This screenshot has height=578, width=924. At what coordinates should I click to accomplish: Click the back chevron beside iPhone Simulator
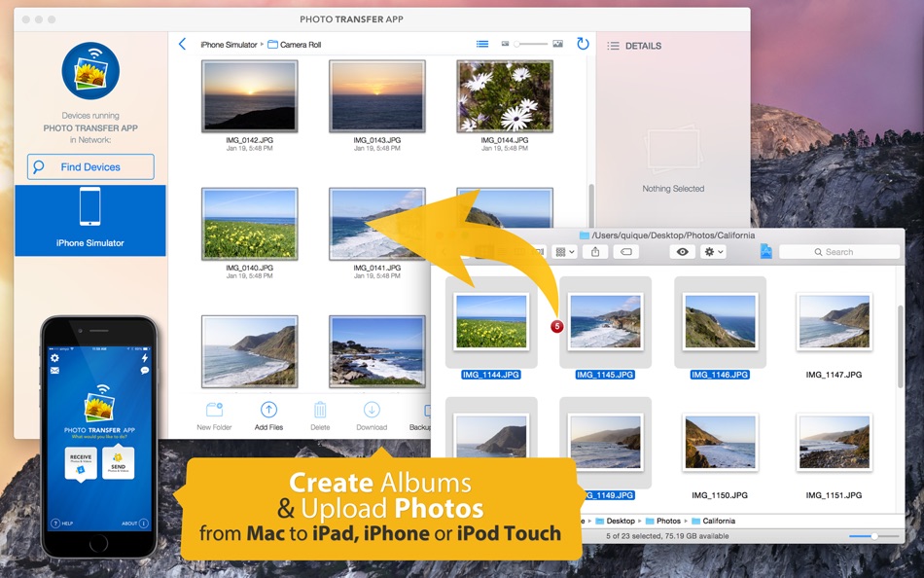point(180,43)
